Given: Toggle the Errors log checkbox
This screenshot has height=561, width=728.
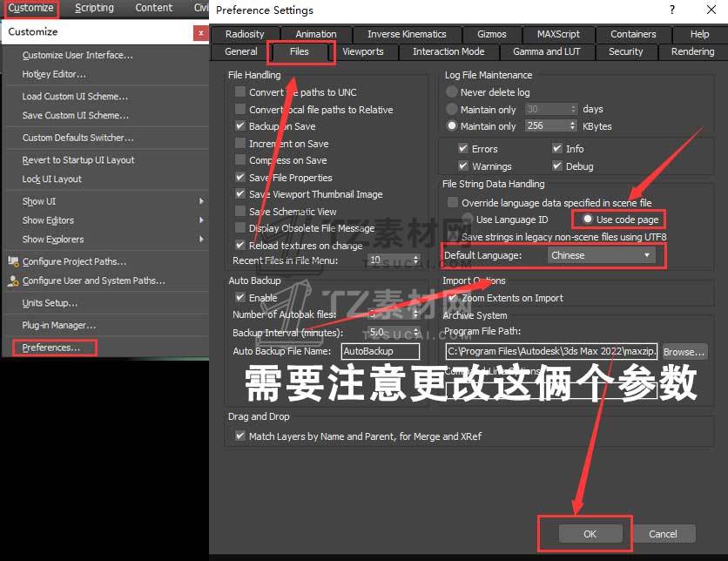Looking at the screenshot, I should coord(463,149).
